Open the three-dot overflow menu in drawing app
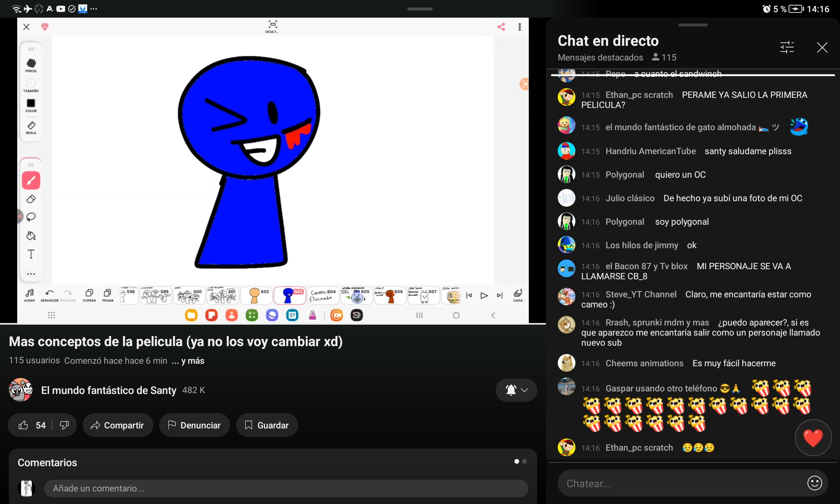This screenshot has height=504, width=840. (x=520, y=27)
